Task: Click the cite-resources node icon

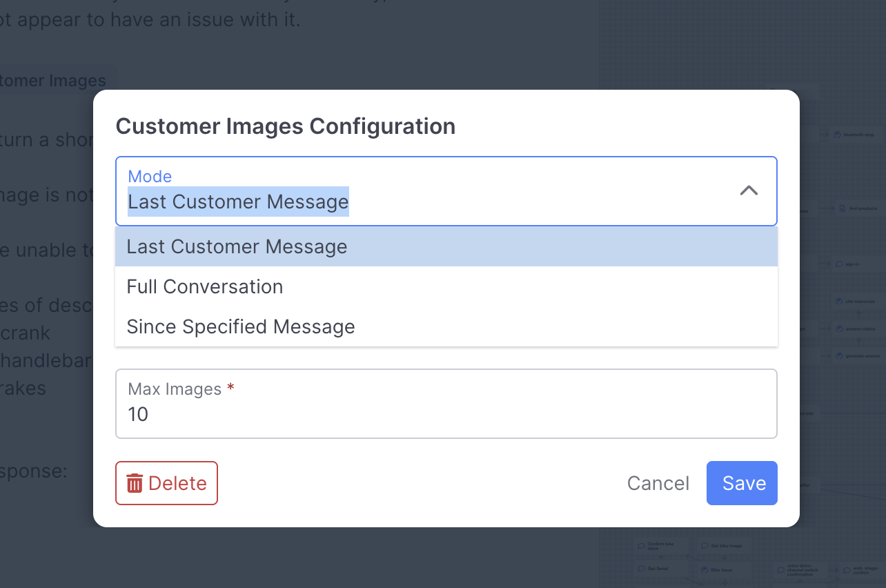Action: (x=838, y=302)
